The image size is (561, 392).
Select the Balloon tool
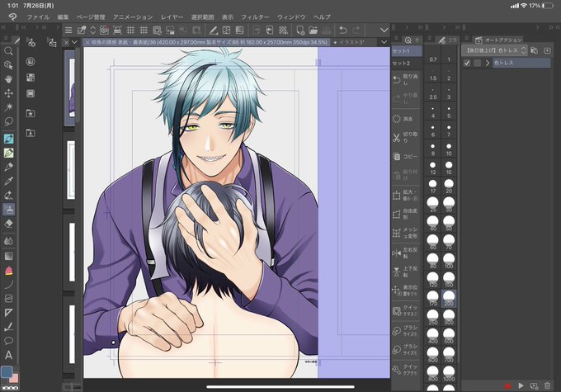[8, 341]
